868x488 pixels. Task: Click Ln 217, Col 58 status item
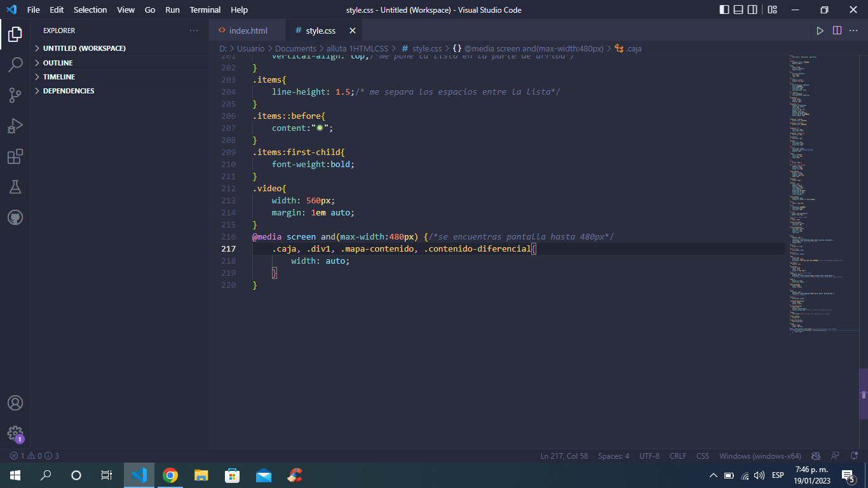(x=564, y=456)
